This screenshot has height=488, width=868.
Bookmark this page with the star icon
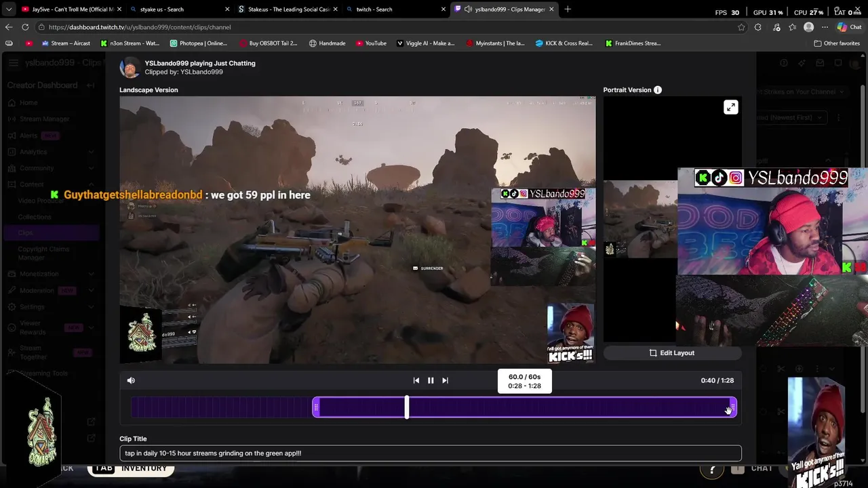pos(741,27)
